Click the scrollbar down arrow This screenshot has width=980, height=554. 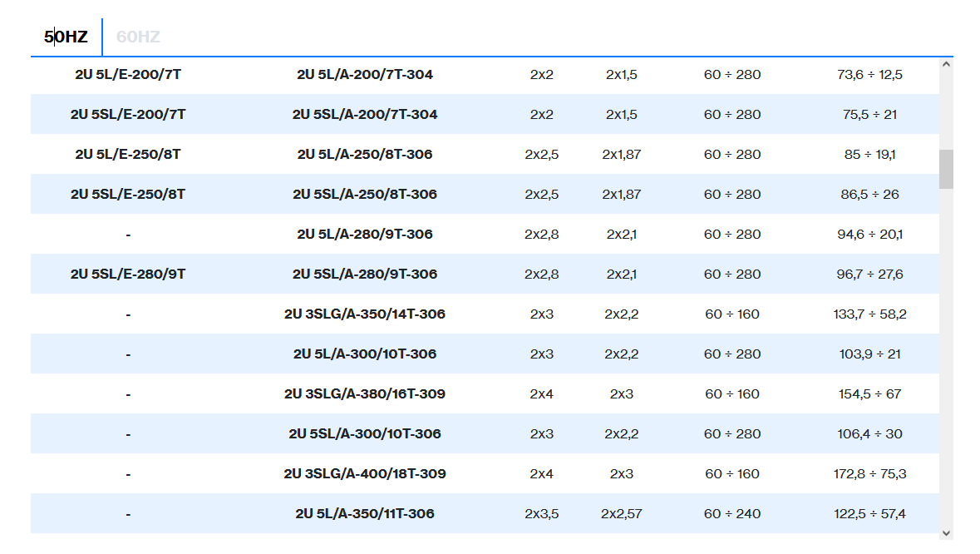coord(946,532)
